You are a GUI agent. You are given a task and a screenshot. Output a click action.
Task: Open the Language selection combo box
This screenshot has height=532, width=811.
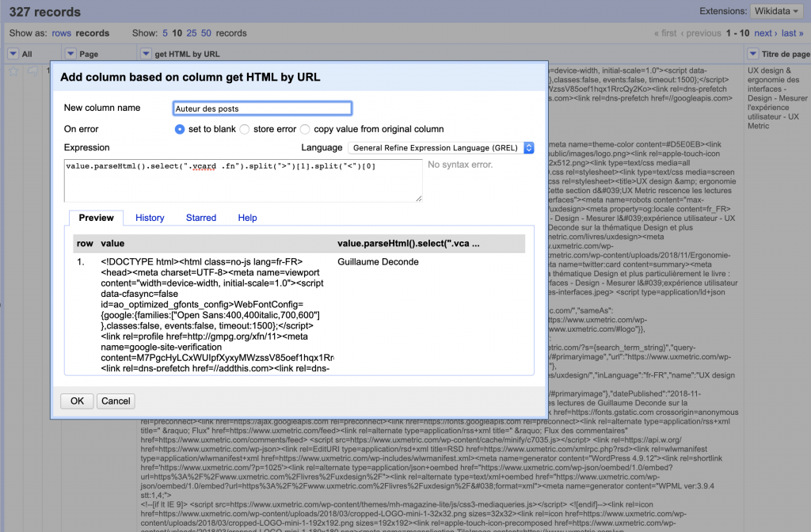[x=440, y=148]
